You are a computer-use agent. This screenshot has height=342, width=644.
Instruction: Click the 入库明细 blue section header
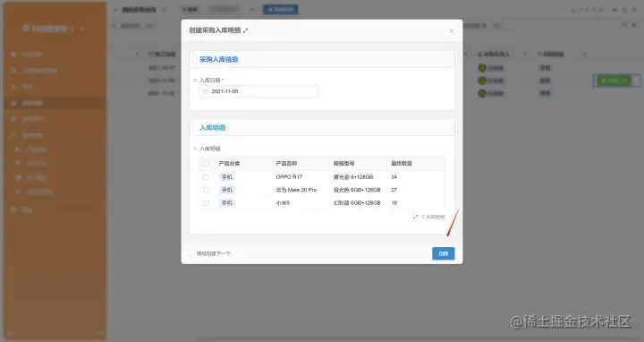click(x=212, y=127)
